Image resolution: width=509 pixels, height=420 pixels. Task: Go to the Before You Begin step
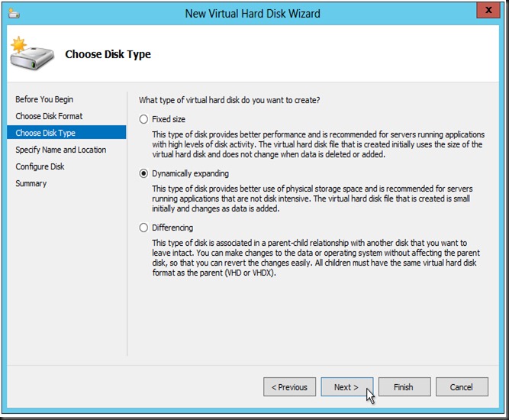tap(44, 99)
